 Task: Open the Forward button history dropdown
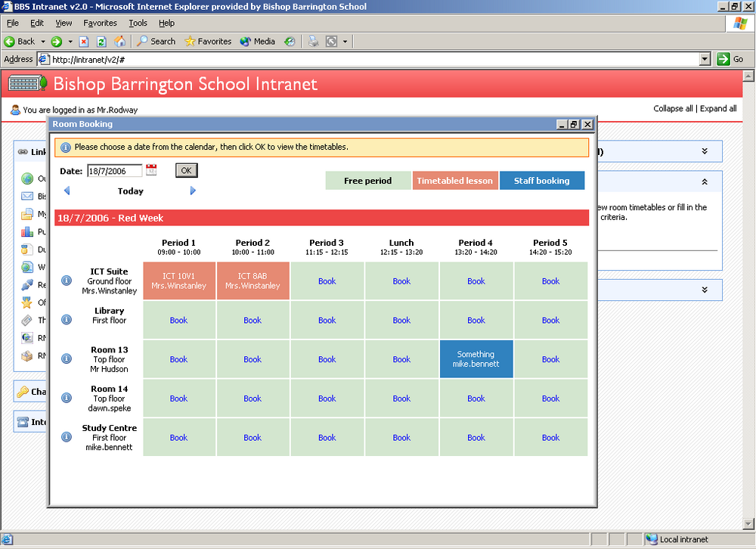point(70,42)
